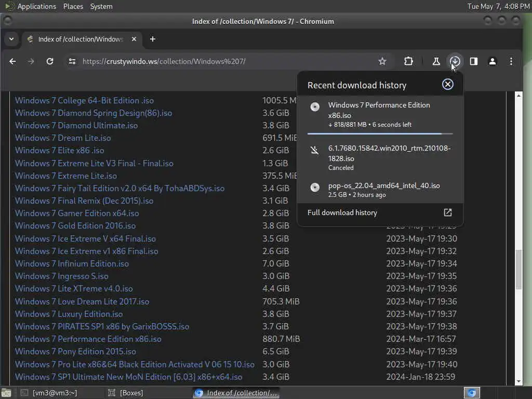
Task: Download Windows 7 Gamer Edition x64.iso
Action: point(77,214)
